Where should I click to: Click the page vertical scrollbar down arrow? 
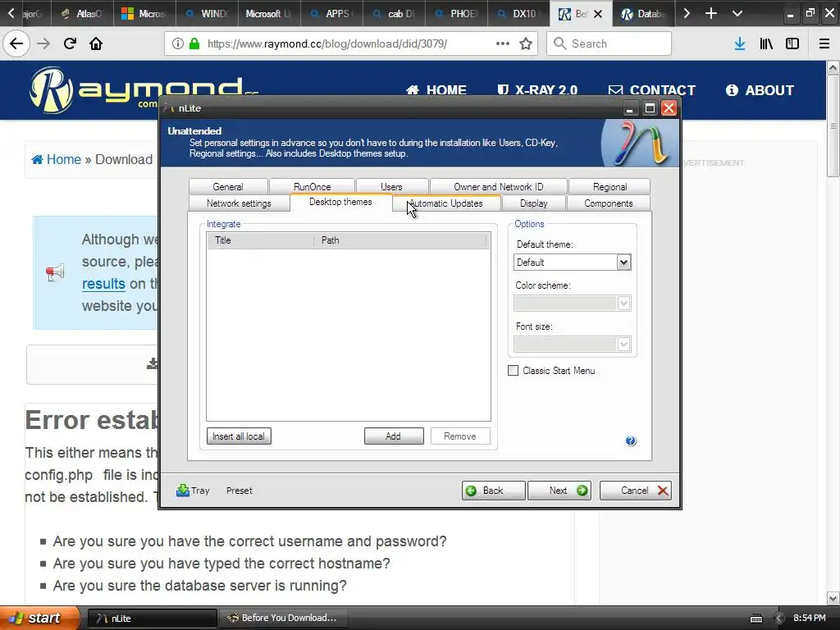click(833, 598)
